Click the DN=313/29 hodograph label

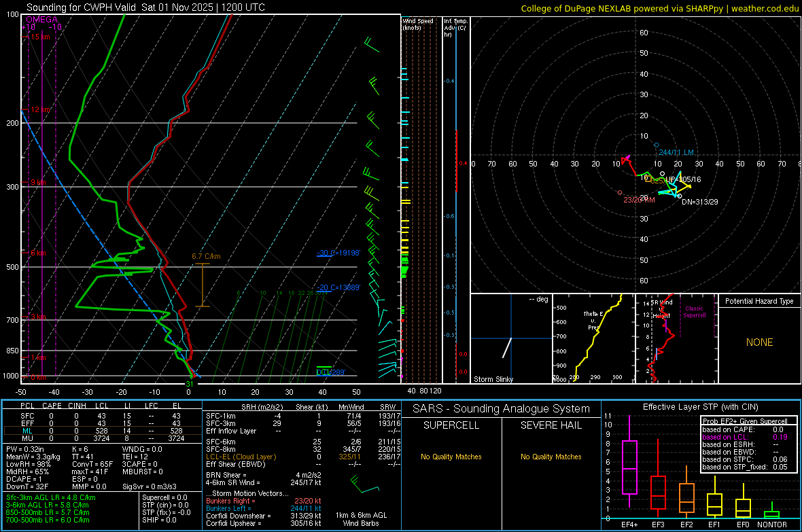coord(699,202)
